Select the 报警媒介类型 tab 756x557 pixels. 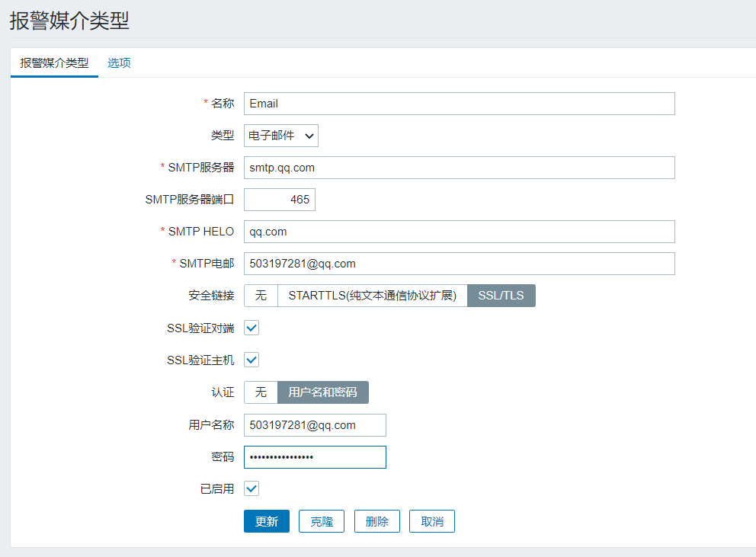point(54,63)
